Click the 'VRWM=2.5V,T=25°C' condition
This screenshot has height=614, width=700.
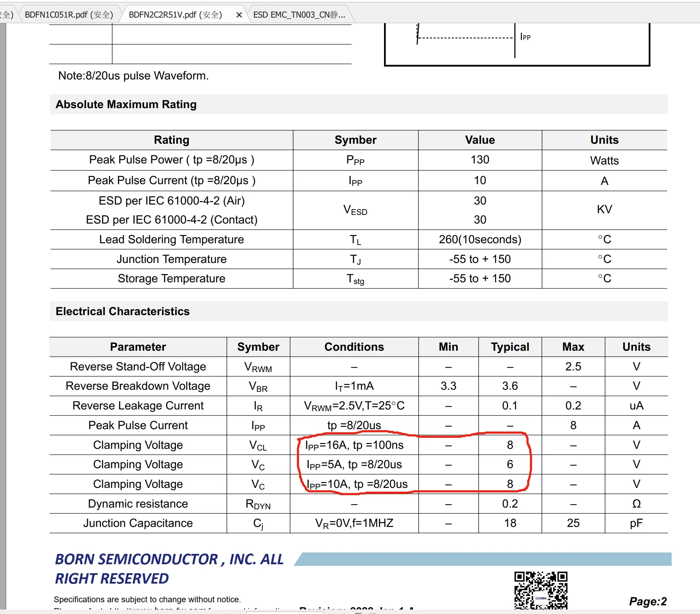coord(354,406)
